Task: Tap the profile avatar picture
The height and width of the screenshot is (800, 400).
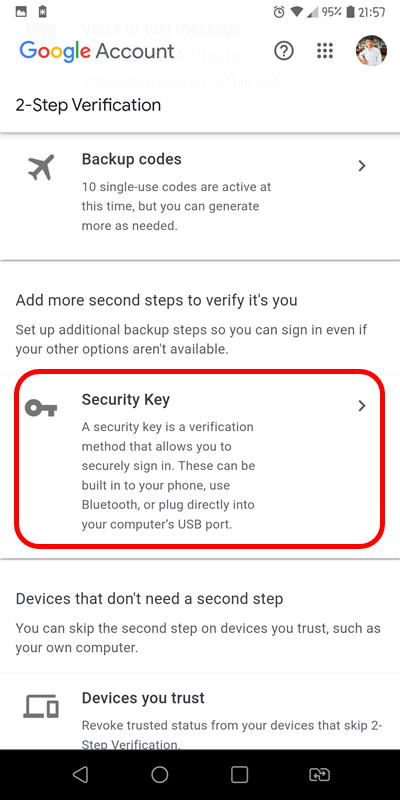Action: pyautogui.click(x=371, y=51)
